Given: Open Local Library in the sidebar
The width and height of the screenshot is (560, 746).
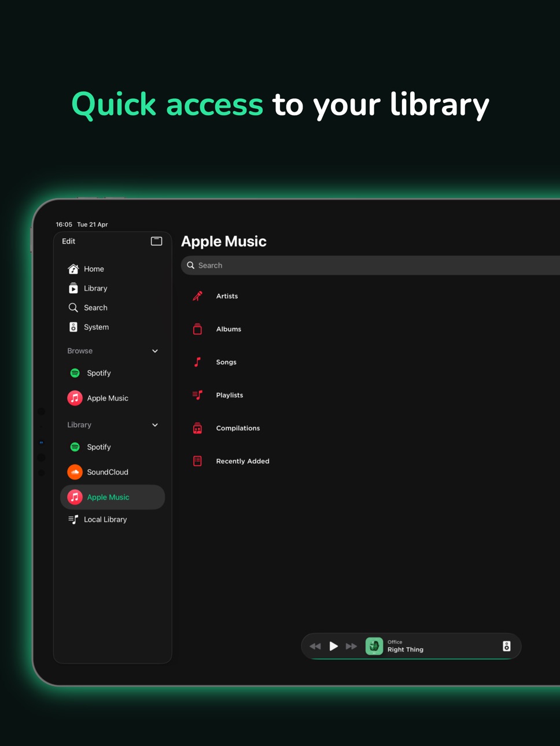Looking at the screenshot, I should pos(112,520).
